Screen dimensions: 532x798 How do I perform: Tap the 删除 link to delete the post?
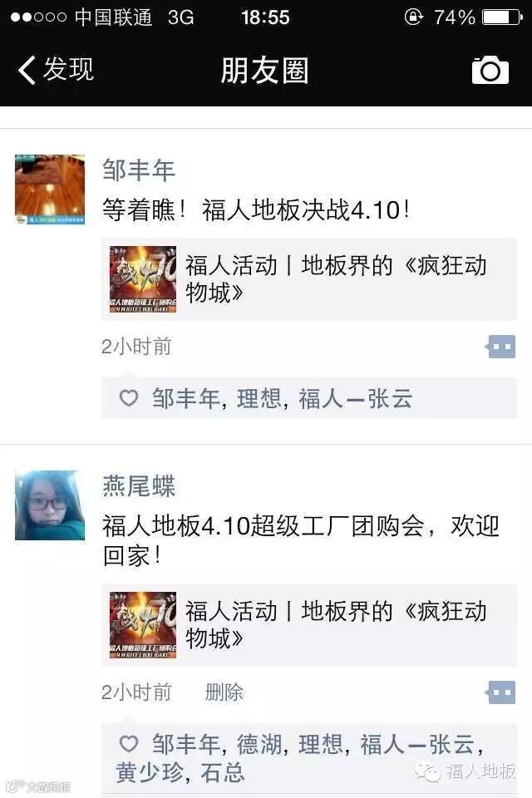click(224, 692)
